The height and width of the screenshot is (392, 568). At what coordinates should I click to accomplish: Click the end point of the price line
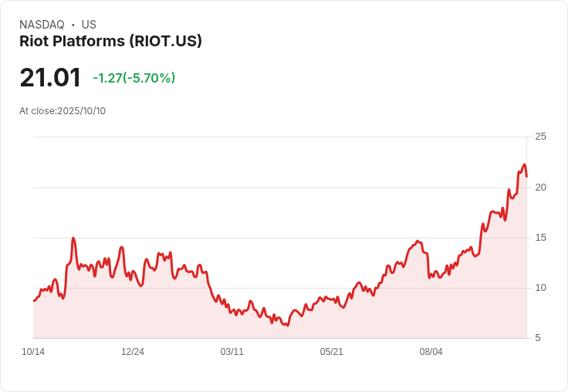[x=526, y=177]
